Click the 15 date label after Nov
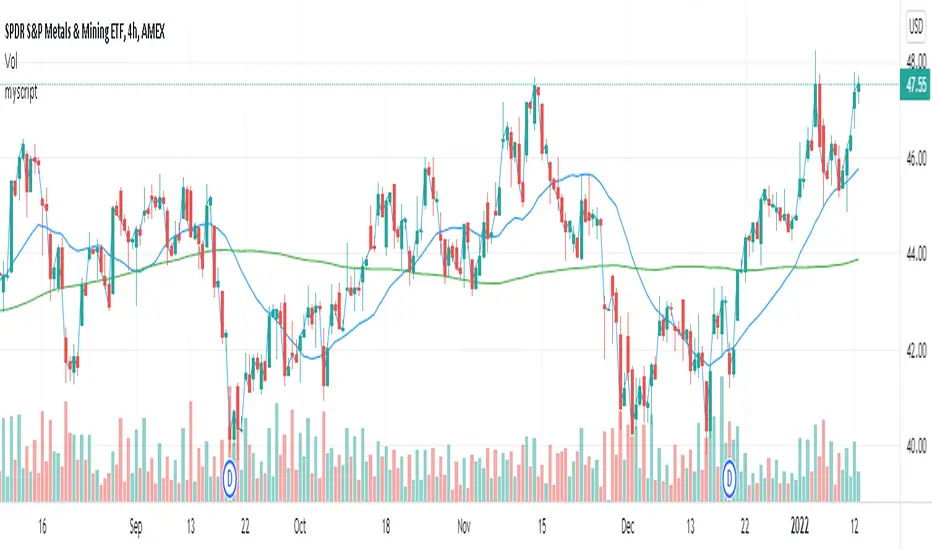 click(541, 527)
